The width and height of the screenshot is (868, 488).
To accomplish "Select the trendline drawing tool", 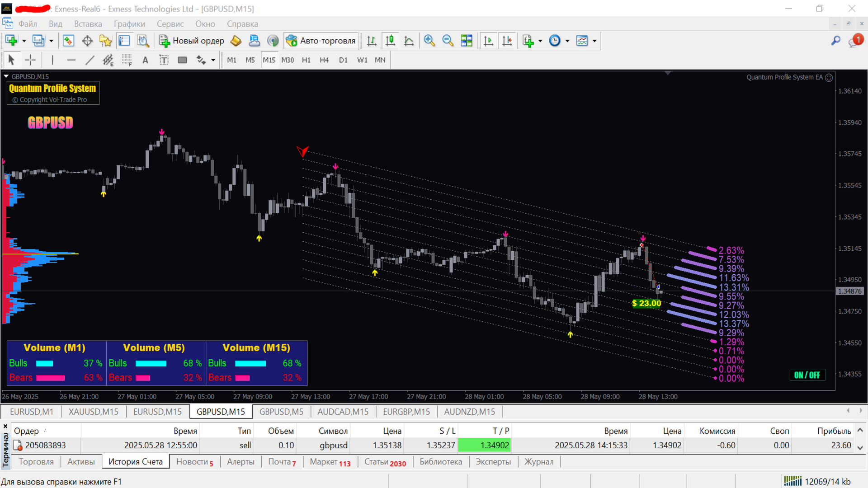I will click(x=90, y=60).
